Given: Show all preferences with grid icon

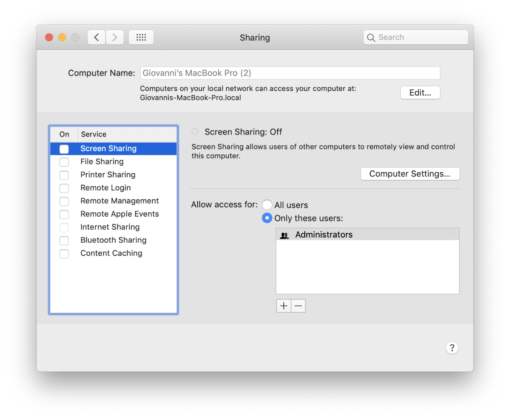Looking at the screenshot, I should (141, 37).
